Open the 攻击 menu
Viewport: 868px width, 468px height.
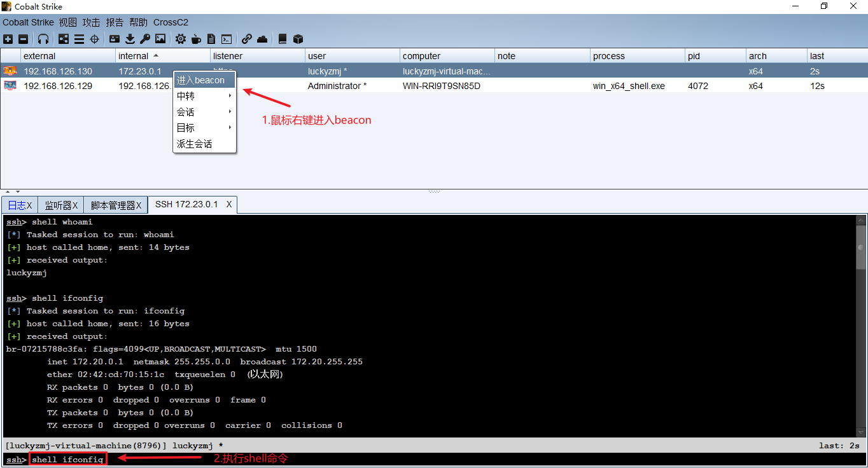tap(91, 22)
